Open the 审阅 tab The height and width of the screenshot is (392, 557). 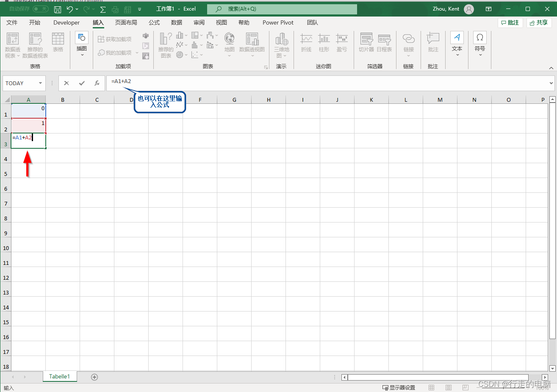pos(199,22)
